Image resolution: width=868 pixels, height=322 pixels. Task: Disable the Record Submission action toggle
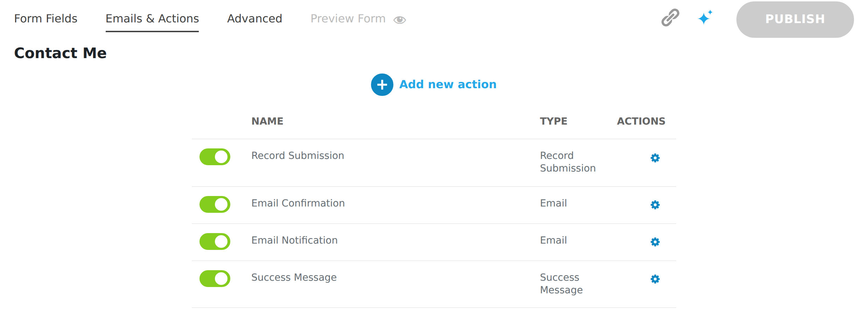point(215,157)
